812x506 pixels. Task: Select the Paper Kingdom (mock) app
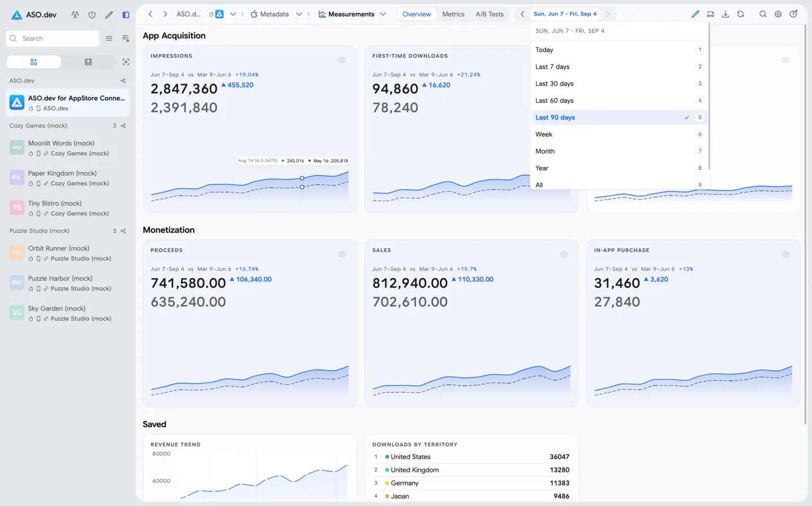(68, 178)
